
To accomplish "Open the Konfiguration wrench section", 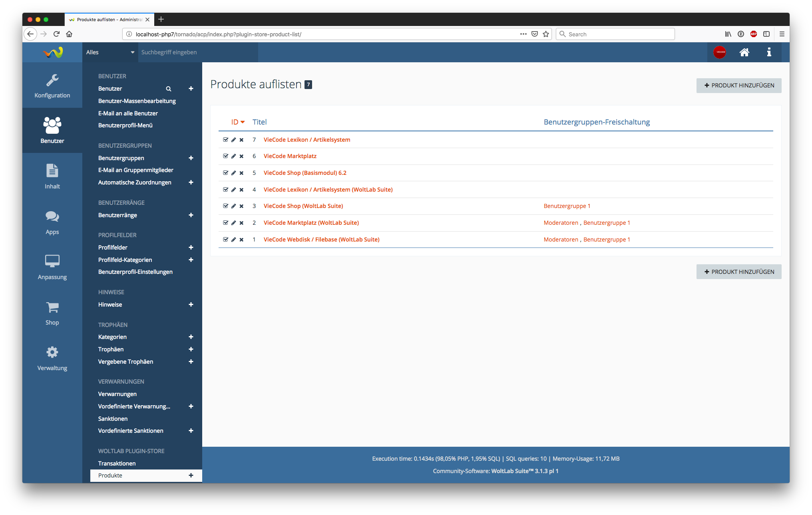I will point(52,85).
